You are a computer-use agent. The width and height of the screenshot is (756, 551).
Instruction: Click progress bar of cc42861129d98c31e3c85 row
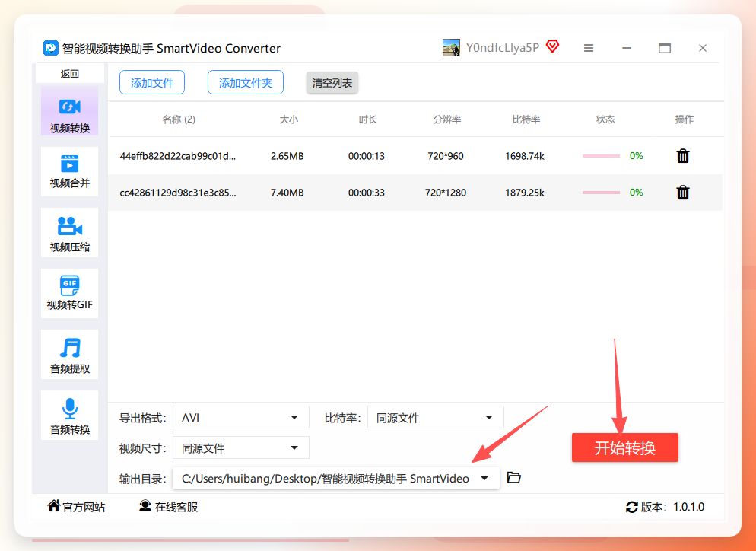(x=601, y=193)
